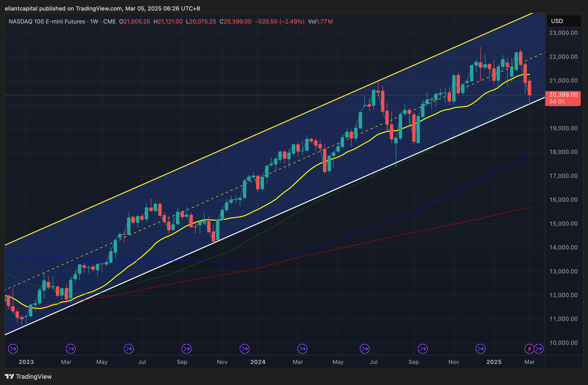Screen dimensions: 588x385
Task: Click the NASDAQ 100 E-mini Futures symbol title
Action: coord(47,22)
